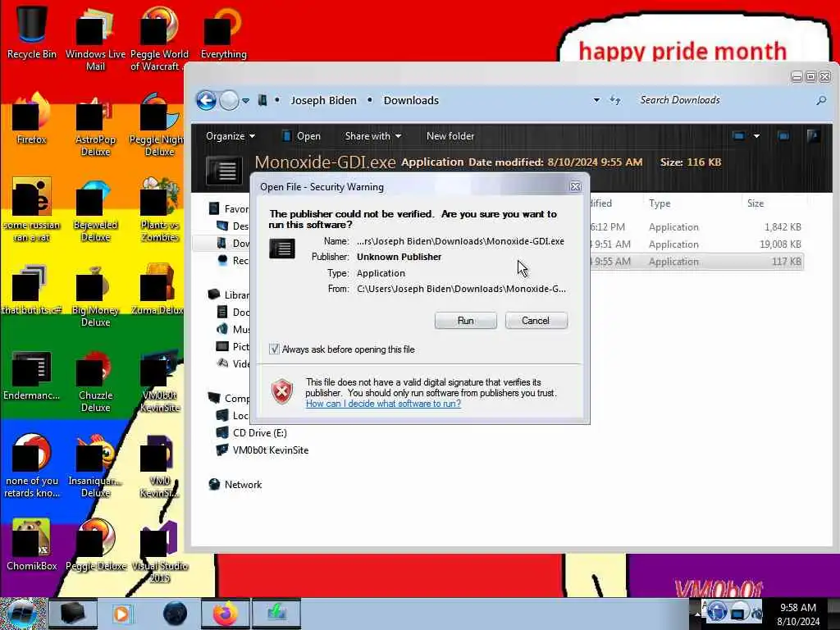Select Bejeweled Deluxe desktop icon
The image size is (840, 630).
(x=95, y=209)
